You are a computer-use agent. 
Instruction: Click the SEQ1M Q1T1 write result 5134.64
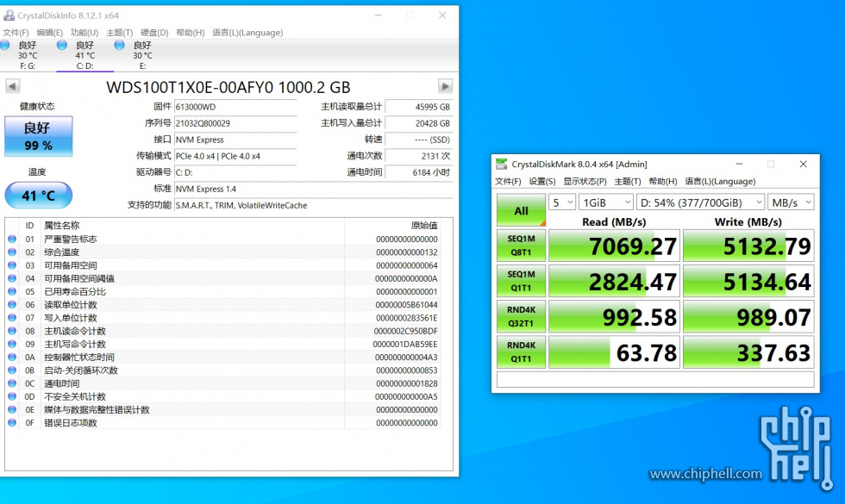(x=748, y=282)
